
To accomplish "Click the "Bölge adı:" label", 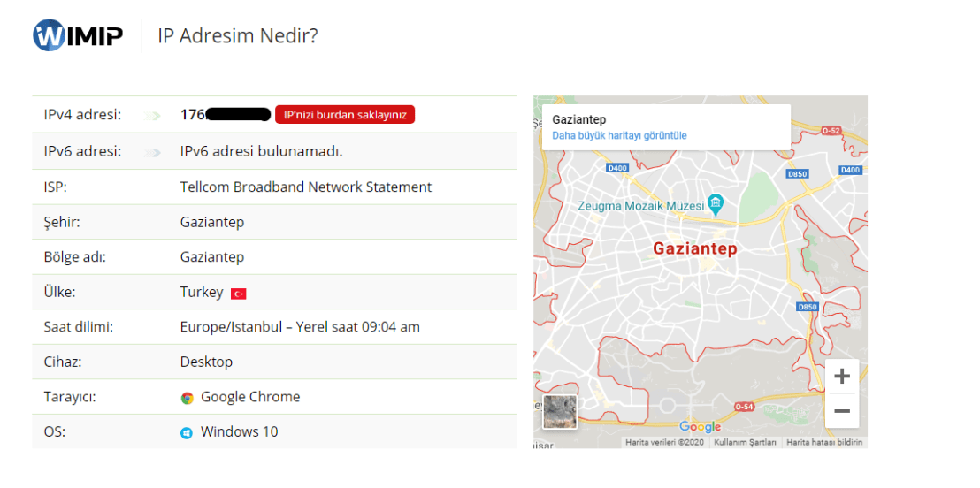I will [x=75, y=256].
